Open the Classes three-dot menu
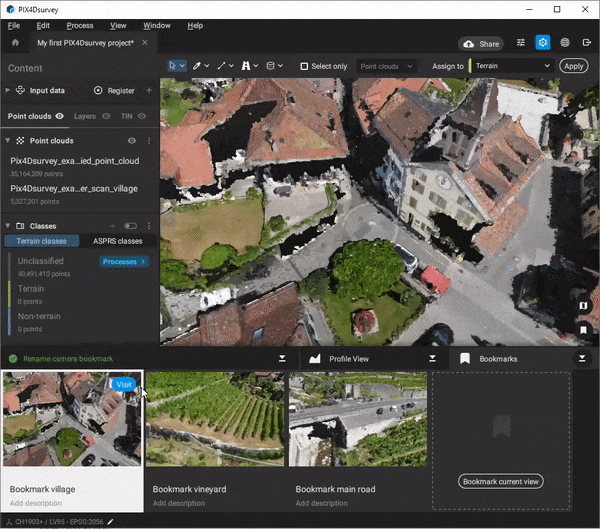The image size is (600, 529). 149,226
